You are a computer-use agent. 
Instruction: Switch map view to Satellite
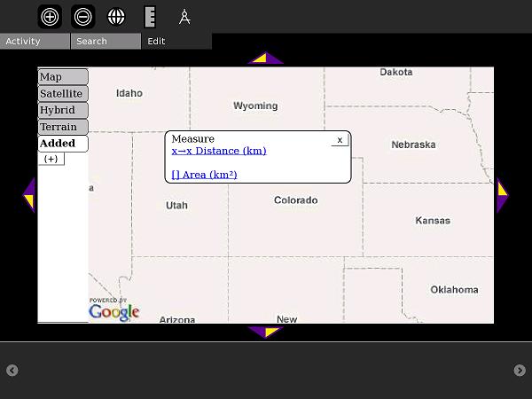point(62,94)
